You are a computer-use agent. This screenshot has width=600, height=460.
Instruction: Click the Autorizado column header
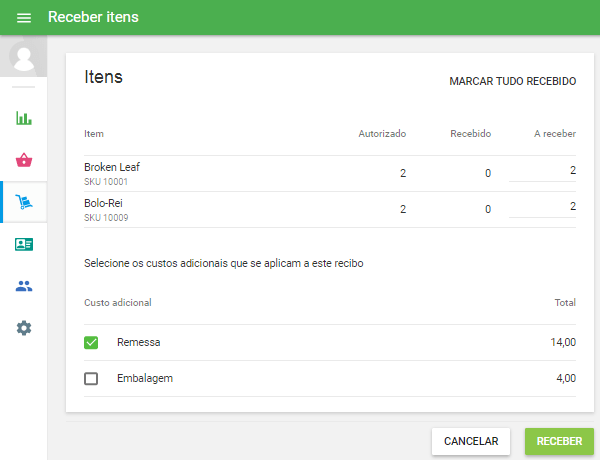click(382, 134)
